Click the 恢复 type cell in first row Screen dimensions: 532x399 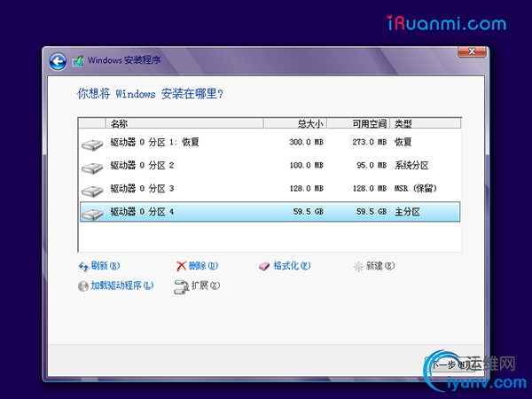tap(403, 142)
